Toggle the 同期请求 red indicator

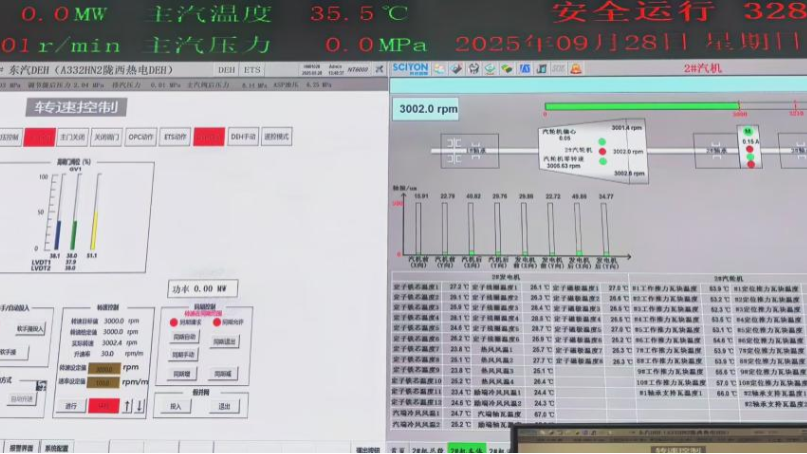pyautogui.click(x=174, y=322)
